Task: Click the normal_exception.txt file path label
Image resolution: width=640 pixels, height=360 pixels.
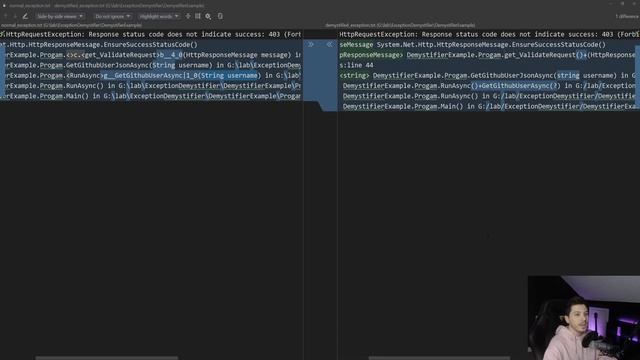Action: tap(71, 25)
